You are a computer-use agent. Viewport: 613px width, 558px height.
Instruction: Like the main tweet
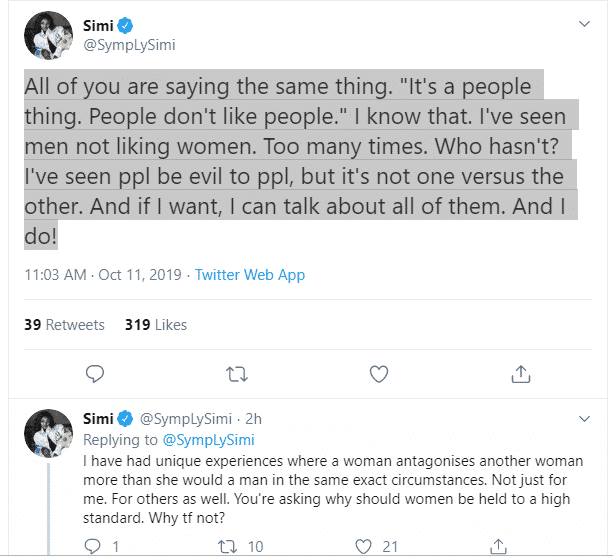tap(378, 374)
